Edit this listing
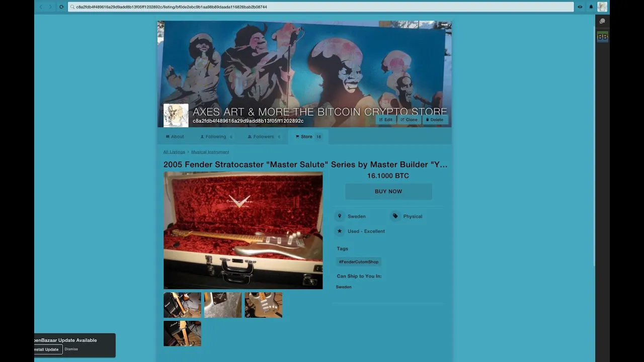Screen dimensions: 644x362 pos(386,120)
